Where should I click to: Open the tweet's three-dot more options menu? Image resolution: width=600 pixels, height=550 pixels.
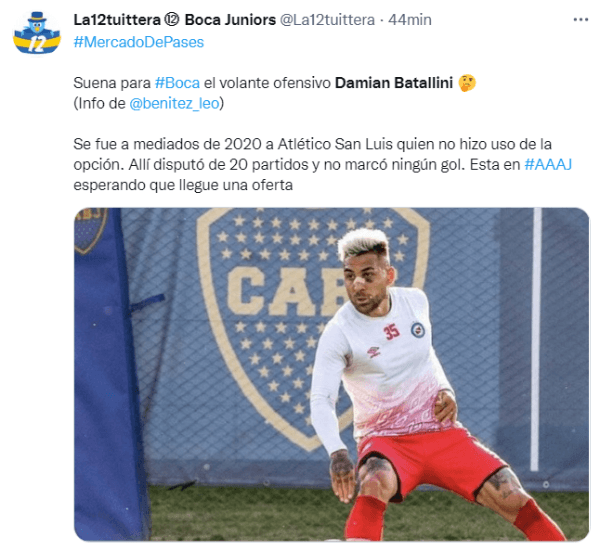(580, 20)
